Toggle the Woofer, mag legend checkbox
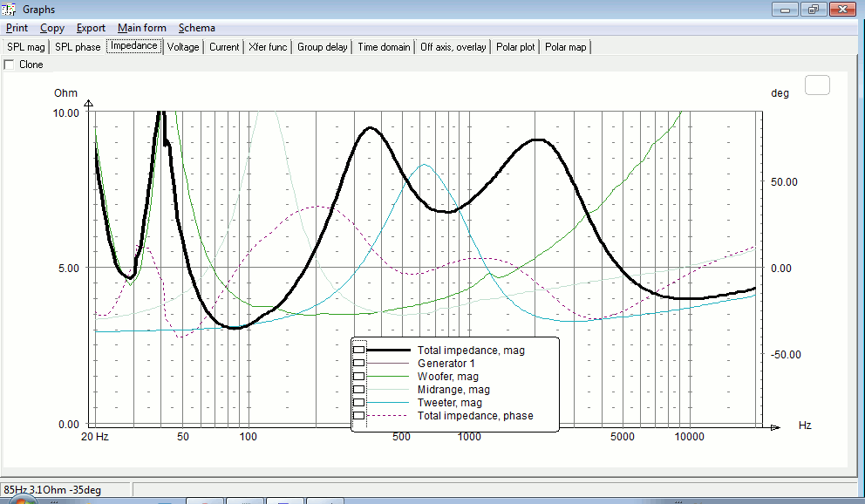 click(358, 376)
